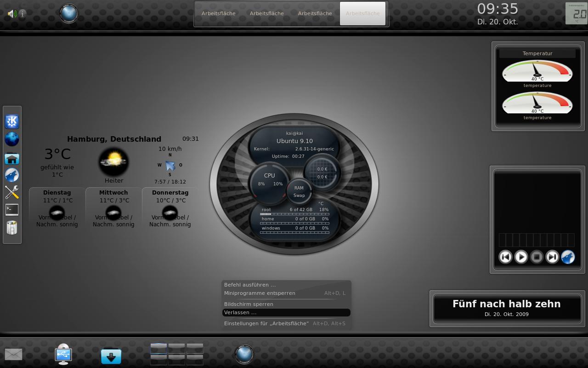588x368 pixels.
Task: Open the mail envelope icon
Action: click(13, 354)
